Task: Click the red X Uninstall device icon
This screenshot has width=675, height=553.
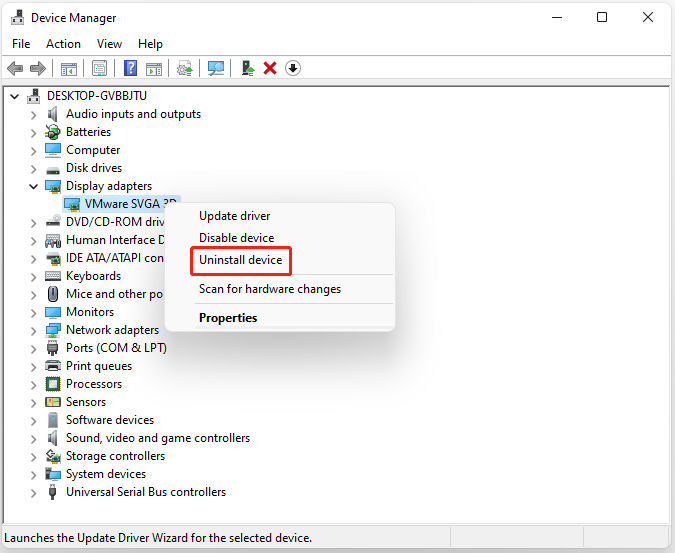Action: coord(270,68)
